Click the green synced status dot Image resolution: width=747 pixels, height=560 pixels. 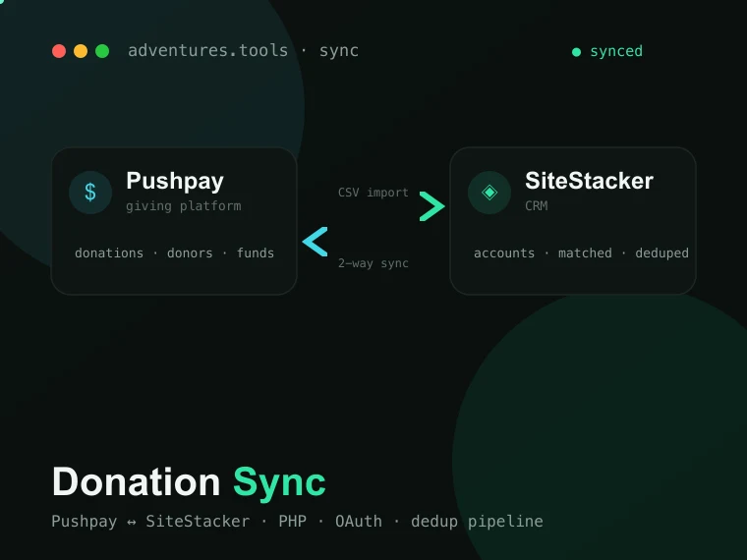tap(576, 52)
